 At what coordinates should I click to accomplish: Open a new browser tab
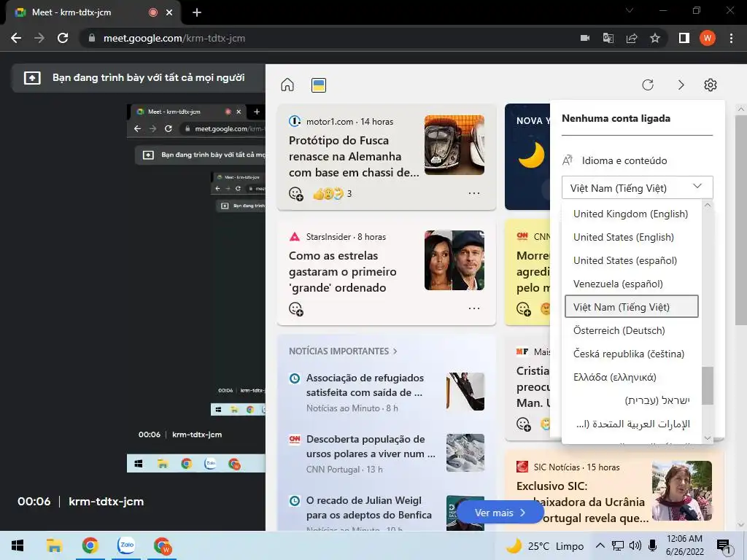click(197, 12)
